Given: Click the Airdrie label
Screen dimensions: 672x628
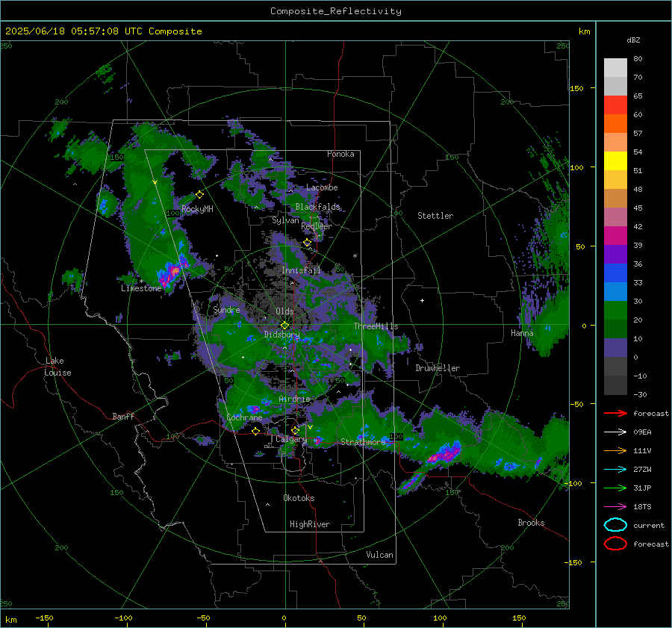Looking at the screenshot, I should (294, 399).
